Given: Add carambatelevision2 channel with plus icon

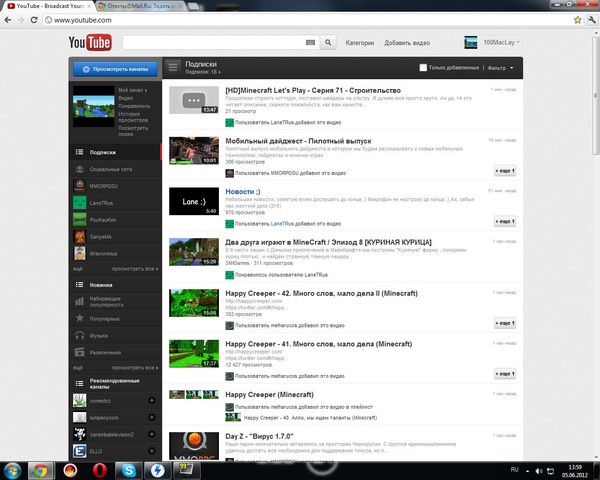Looking at the screenshot, I should [x=152, y=434].
